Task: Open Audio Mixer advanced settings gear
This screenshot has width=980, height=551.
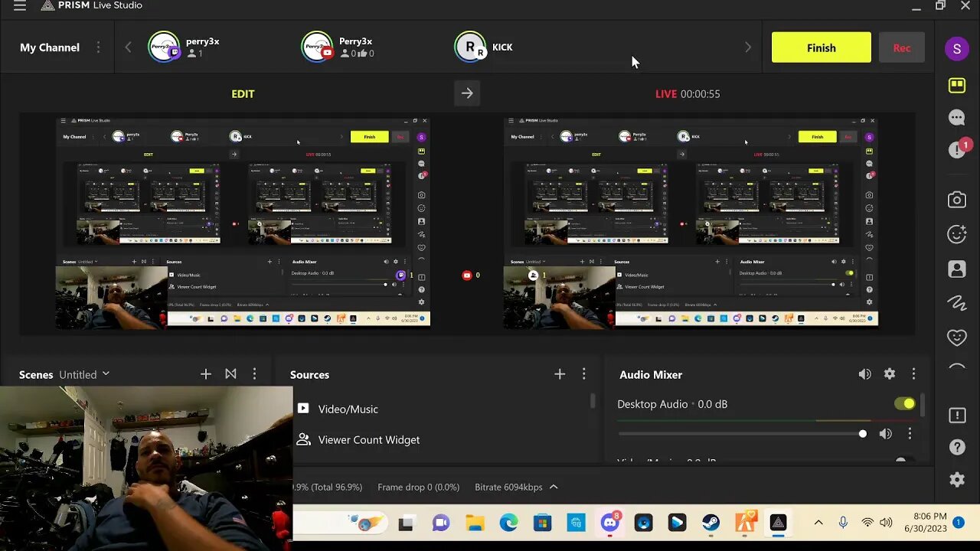Action: 889,374
